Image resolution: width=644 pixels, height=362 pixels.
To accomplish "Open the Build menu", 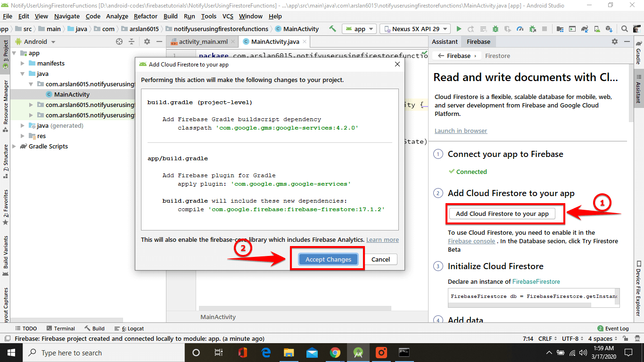I will pyautogui.click(x=171, y=16).
